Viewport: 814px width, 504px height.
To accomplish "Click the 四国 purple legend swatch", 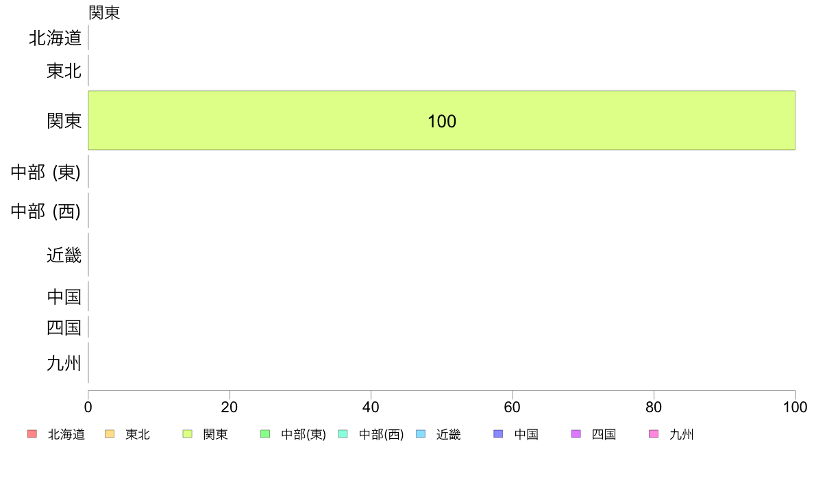I will click(x=576, y=434).
